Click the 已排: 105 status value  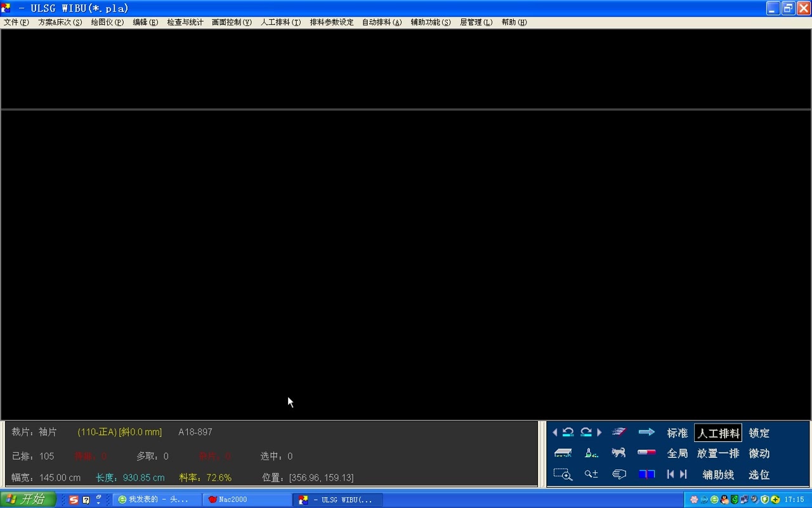click(33, 456)
